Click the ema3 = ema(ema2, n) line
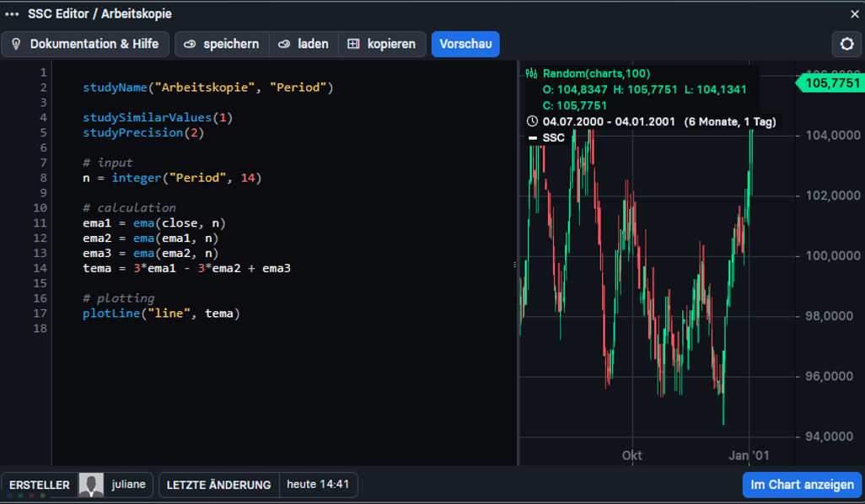The width and height of the screenshot is (865, 504). (151, 253)
